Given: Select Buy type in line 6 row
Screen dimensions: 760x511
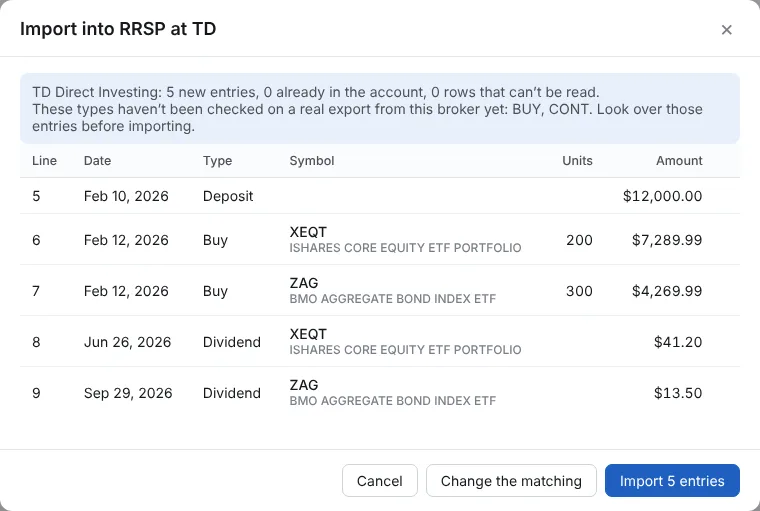Looking at the screenshot, I should click(215, 240).
